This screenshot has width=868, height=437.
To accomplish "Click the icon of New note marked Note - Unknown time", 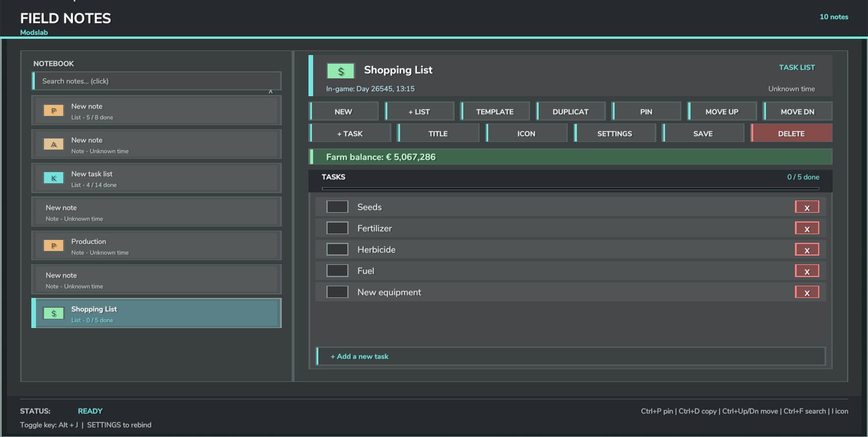I will pos(53,144).
